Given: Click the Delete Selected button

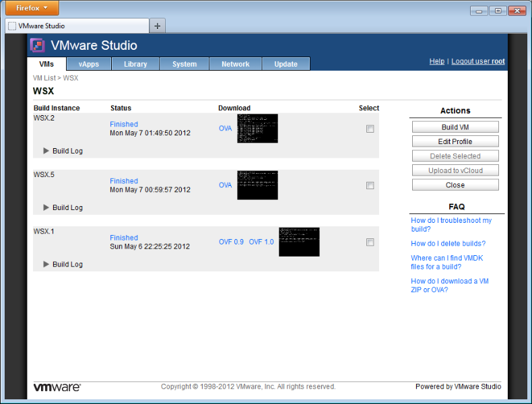Looking at the screenshot, I should pyautogui.click(x=455, y=156).
